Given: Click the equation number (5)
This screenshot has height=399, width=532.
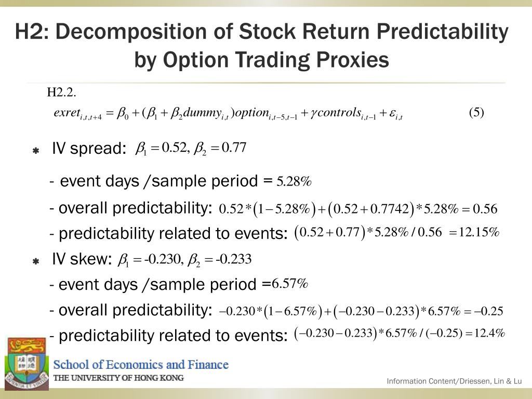Looking at the screenshot, I should point(476,112).
